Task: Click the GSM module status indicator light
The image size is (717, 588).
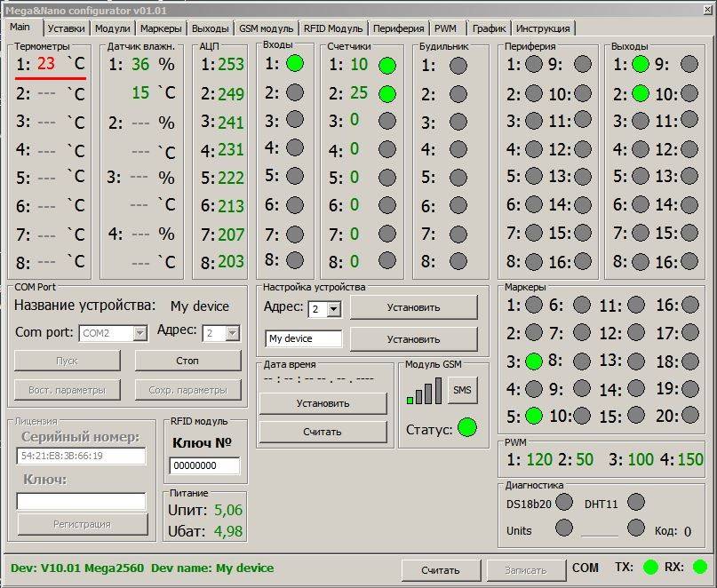Action: click(x=466, y=428)
